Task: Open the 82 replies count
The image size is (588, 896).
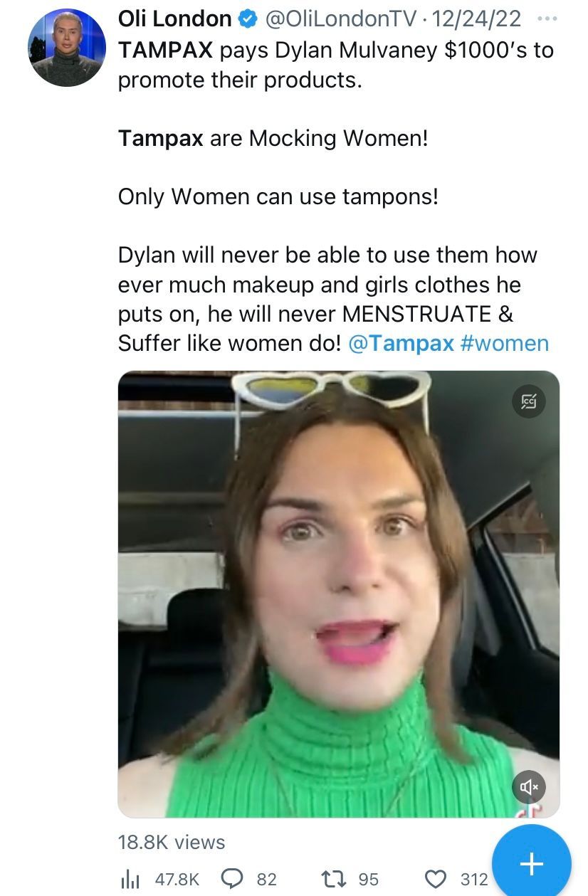Action: pos(266,879)
